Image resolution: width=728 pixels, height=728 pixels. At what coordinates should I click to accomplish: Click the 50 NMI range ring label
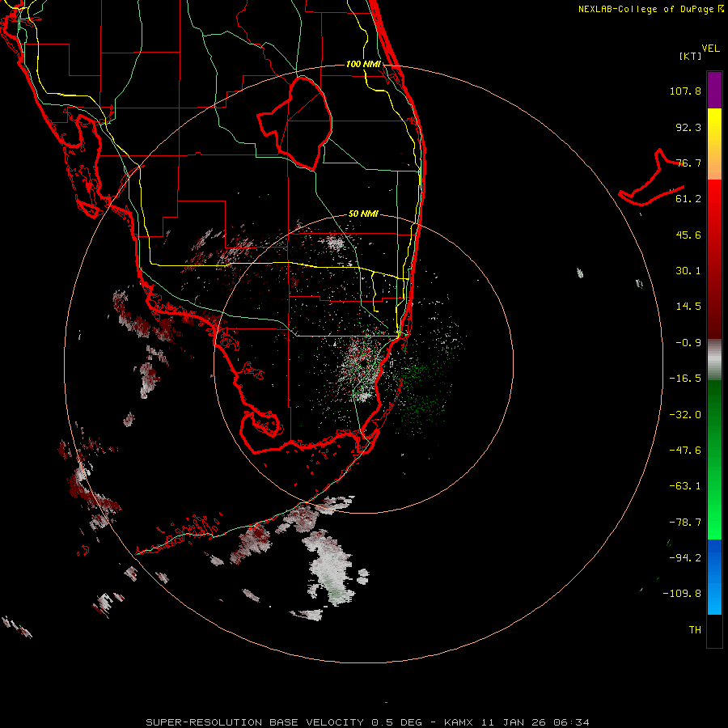coord(363,214)
